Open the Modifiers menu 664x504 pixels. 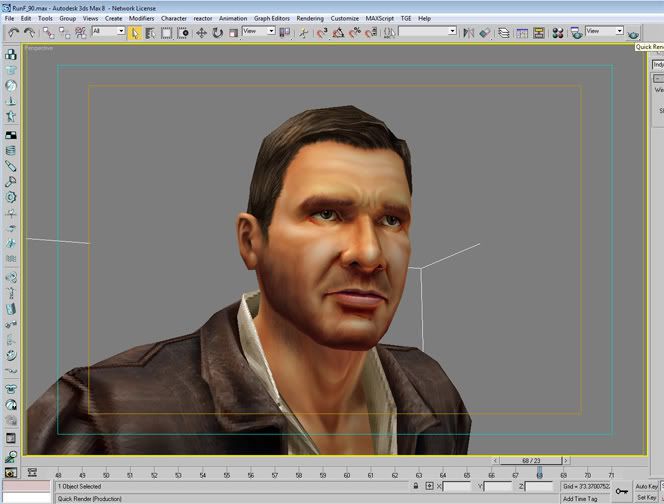point(141,18)
